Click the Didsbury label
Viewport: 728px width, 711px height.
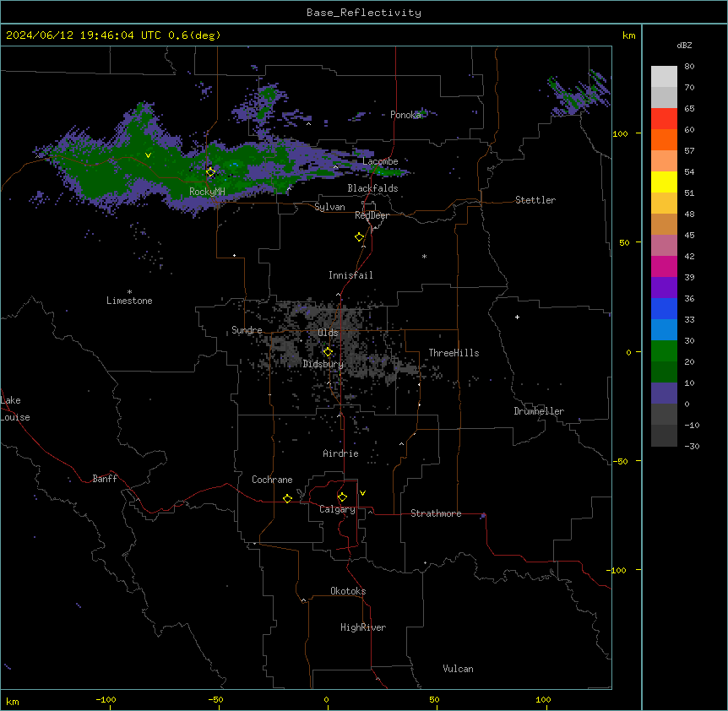[x=323, y=364]
